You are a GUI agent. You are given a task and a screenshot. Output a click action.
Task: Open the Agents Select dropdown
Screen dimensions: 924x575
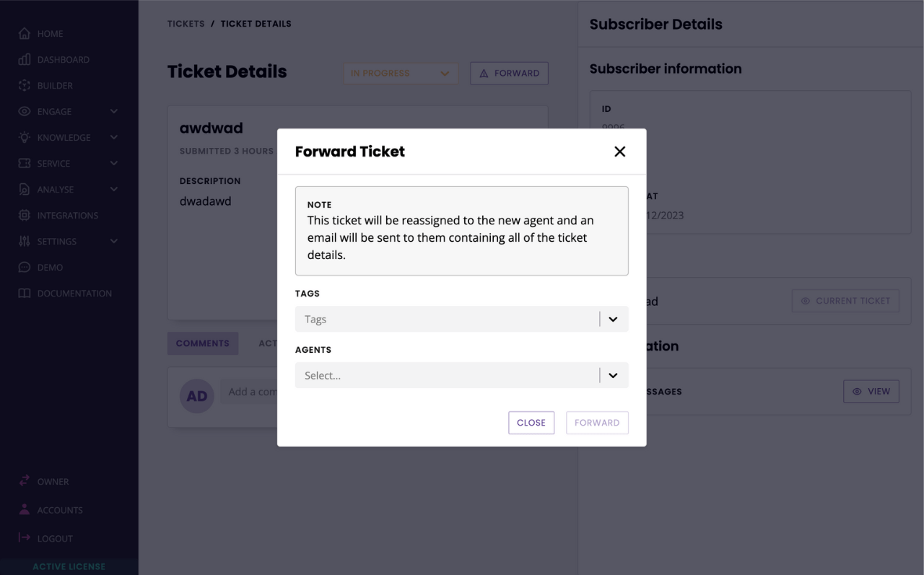tap(461, 375)
